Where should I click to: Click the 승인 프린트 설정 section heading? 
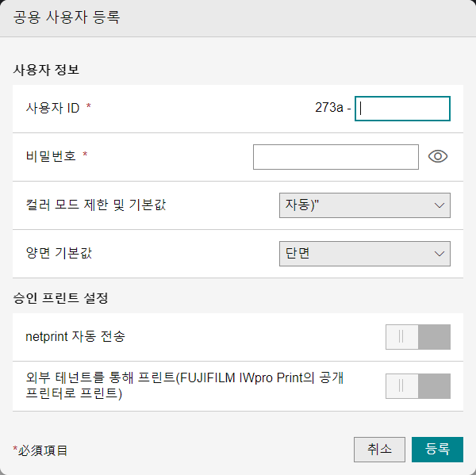pos(61,297)
